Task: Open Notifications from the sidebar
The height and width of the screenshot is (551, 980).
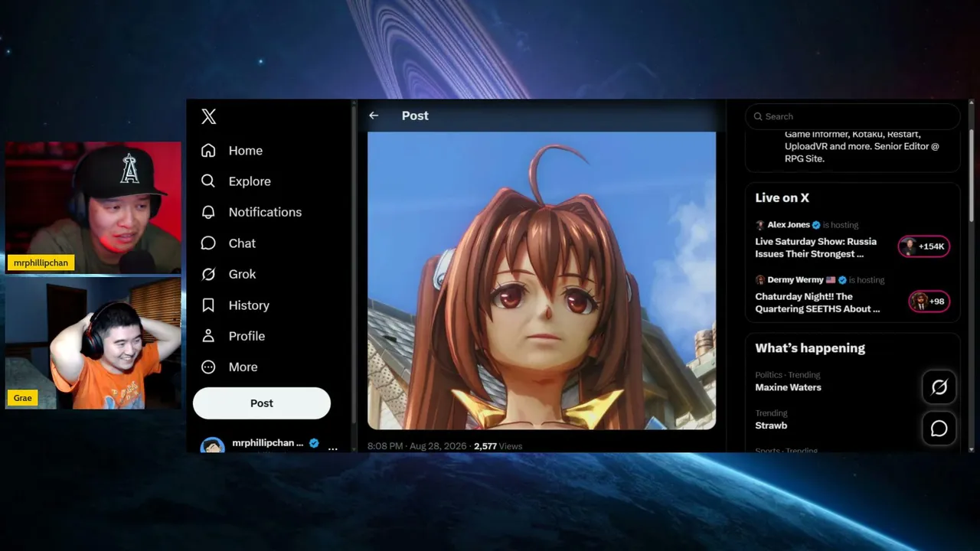Action: [x=251, y=212]
